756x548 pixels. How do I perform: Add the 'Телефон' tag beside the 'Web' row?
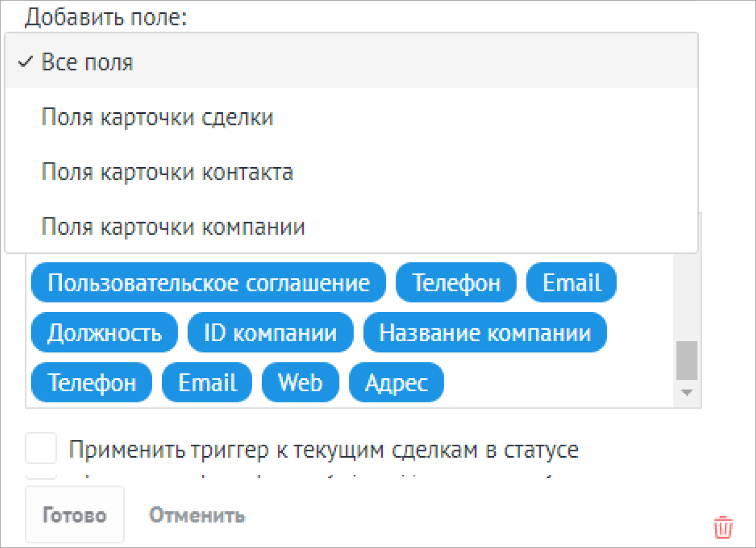coord(91,382)
